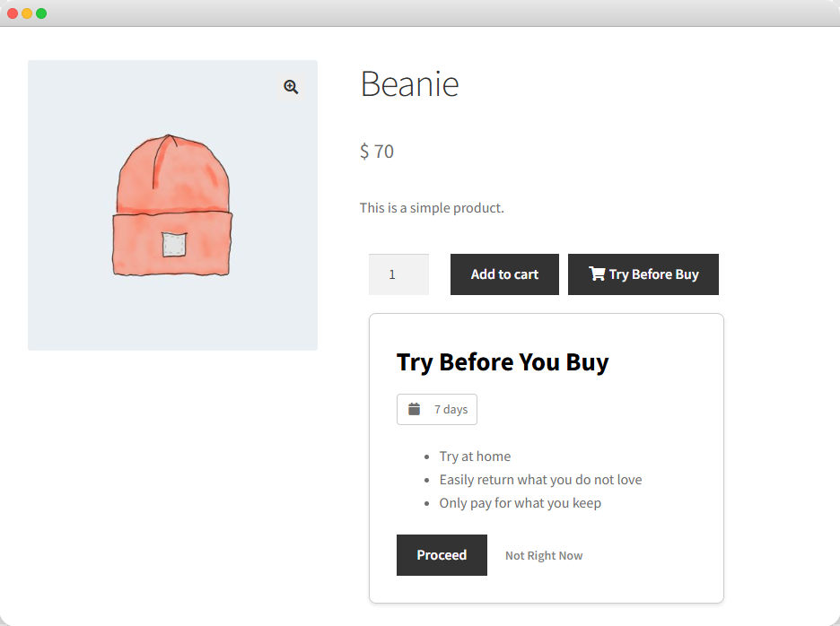The width and height of the screenshot is (840, 626).
Task: Maximize the window using the green button
Action: (x=41, y=13)
